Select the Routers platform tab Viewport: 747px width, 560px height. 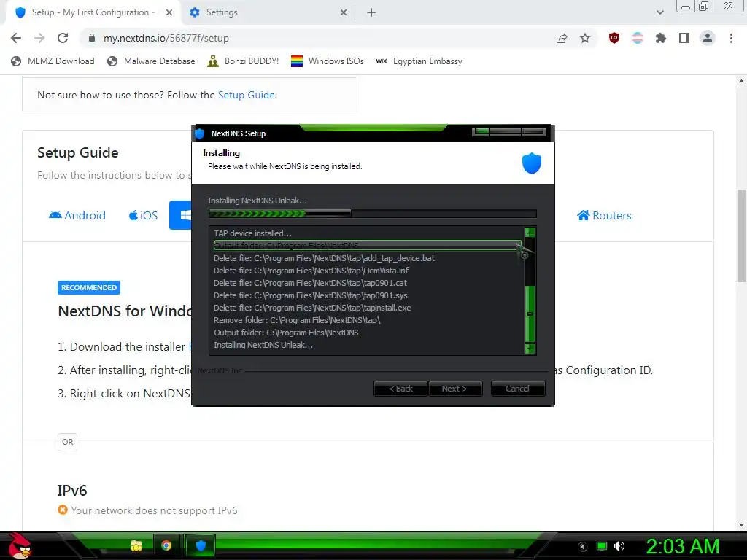click(x=604, y=215)
